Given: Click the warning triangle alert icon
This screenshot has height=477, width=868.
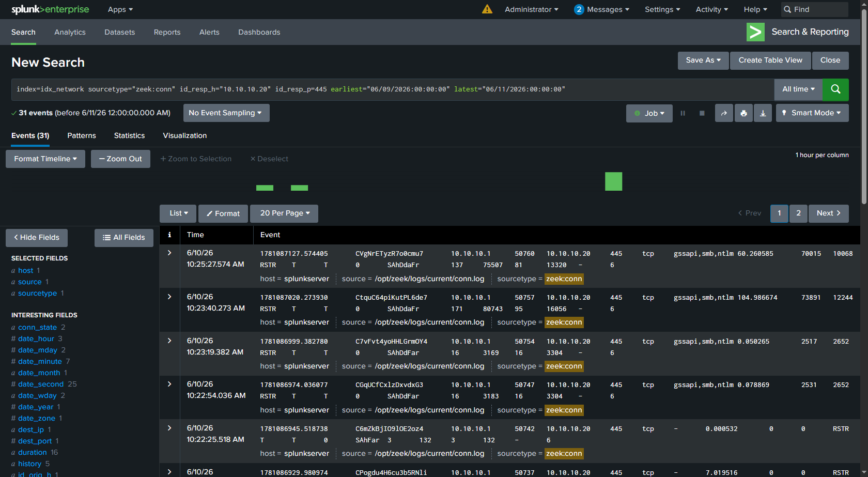Looking at the screenshot, I should click(487, 9).
